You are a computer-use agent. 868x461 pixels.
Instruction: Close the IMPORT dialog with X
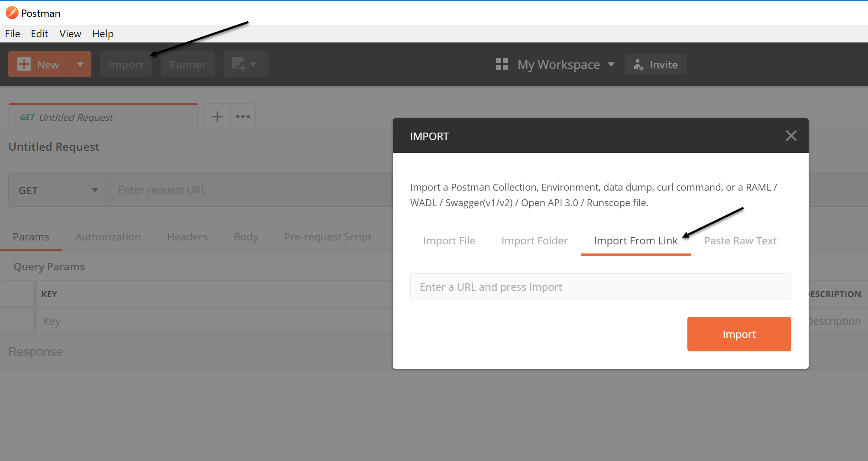791,136
